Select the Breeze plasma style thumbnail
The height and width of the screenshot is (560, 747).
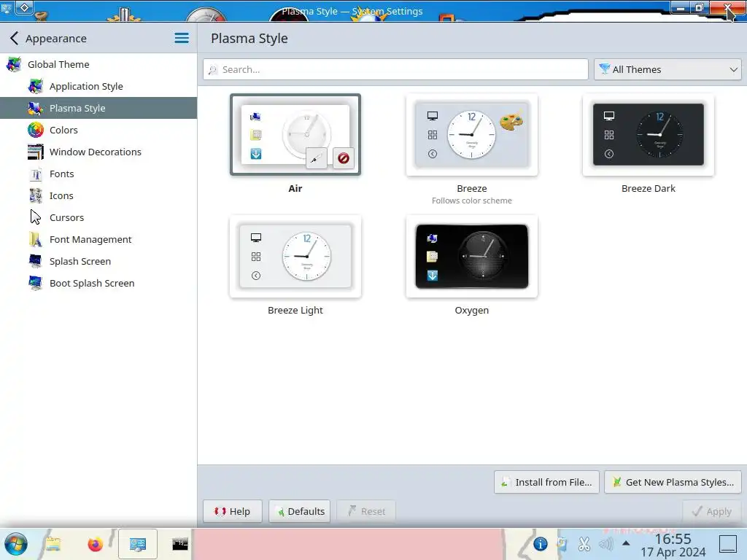(472, 135)
